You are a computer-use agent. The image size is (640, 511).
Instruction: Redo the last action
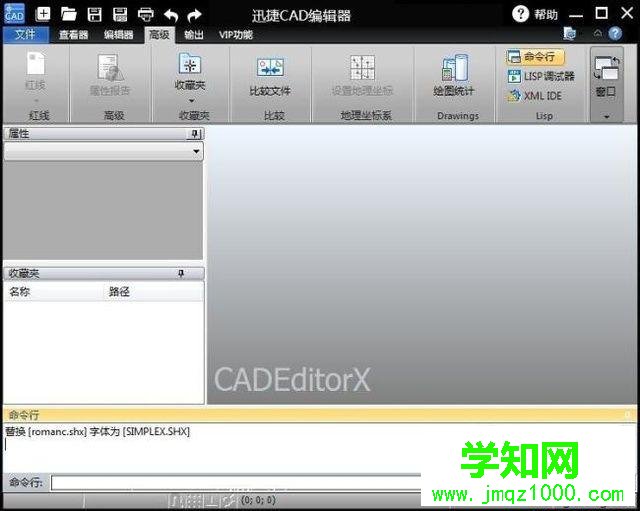click(x=194, y=16)
